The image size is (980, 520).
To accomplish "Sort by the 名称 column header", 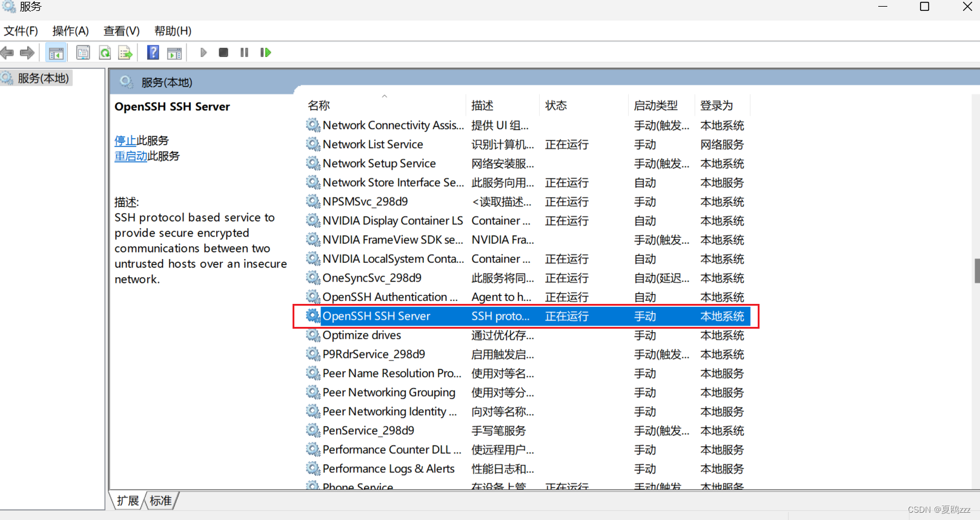I will [385, 105].
